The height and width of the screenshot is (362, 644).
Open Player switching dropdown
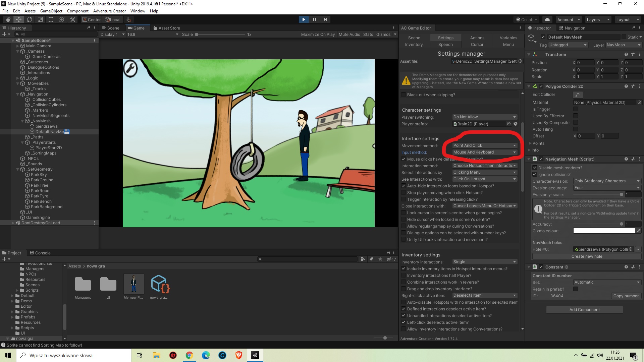pos(485,117)
